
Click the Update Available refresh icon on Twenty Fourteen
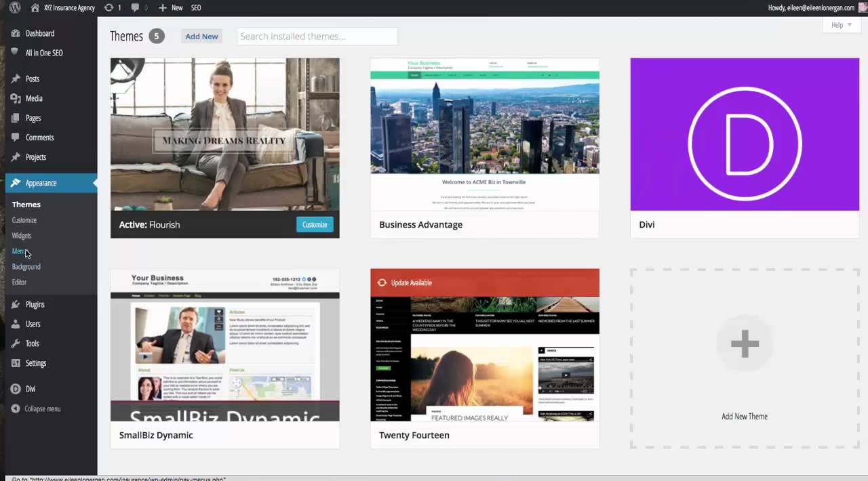tap(382, 283)
